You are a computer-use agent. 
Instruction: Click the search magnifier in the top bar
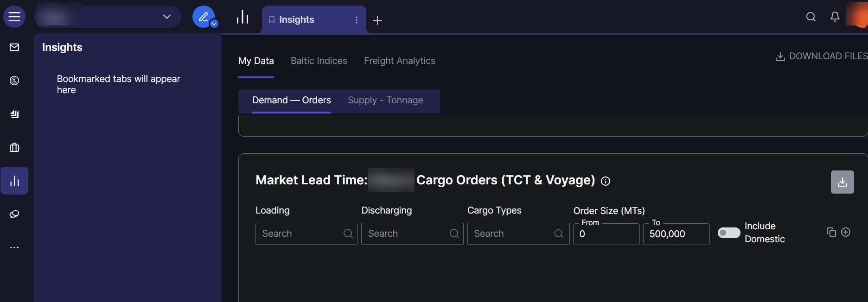click(811, 17)
